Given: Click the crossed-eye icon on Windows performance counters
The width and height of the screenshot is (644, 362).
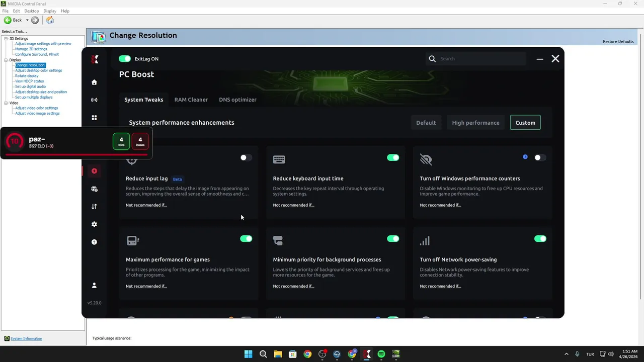Looking at the screenshot, I should (426, 159).
